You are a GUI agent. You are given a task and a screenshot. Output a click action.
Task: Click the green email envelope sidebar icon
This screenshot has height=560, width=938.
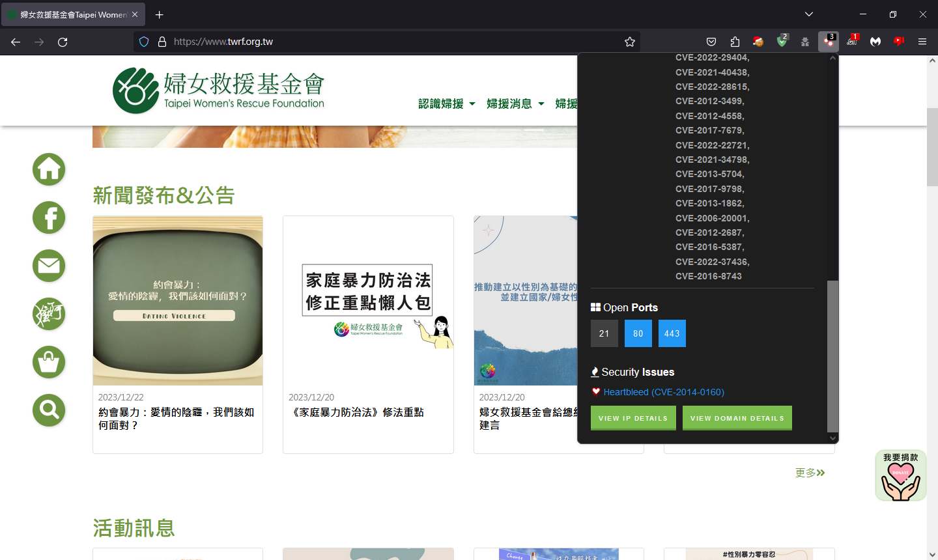tap(49, 266)
